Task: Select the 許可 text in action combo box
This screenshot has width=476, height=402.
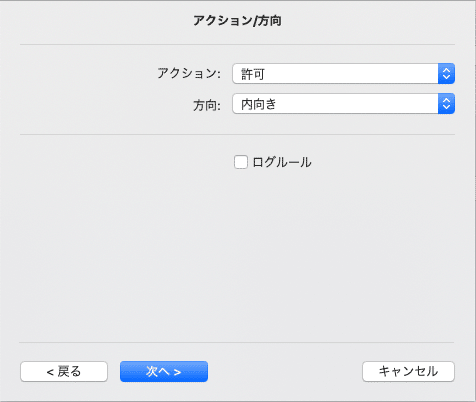Action: (253, 74)
